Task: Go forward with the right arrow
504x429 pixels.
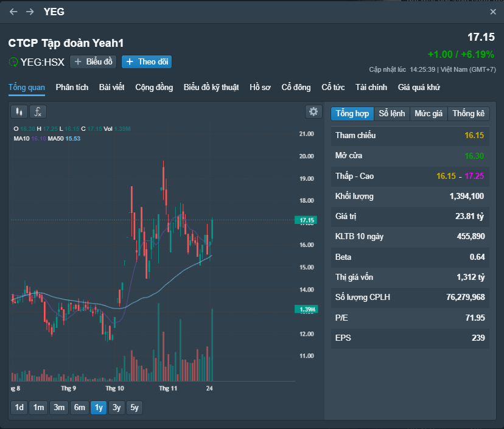Action: point(30,12)
